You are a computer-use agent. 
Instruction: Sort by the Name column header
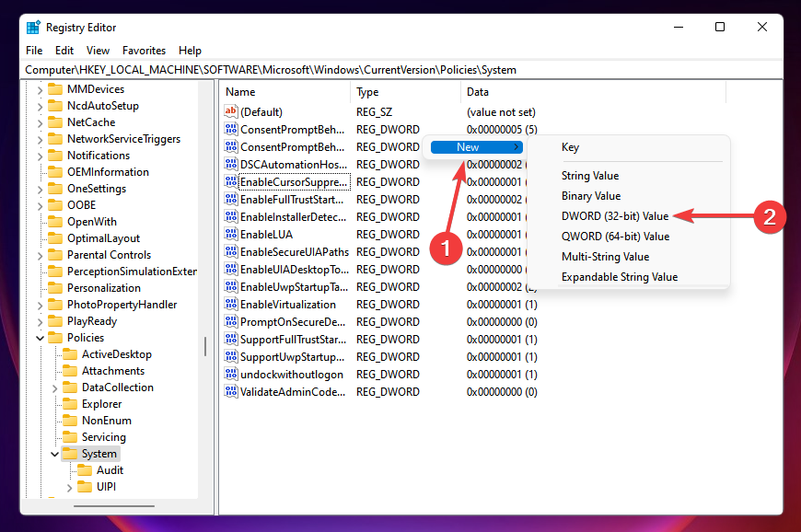[x=285, y=92]
